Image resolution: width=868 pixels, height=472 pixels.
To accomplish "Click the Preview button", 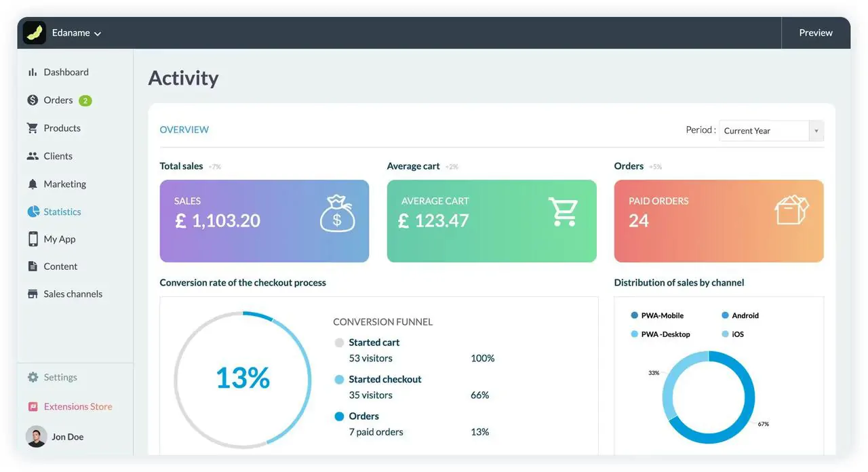I will pyautogui.click(x=815, y=33).
